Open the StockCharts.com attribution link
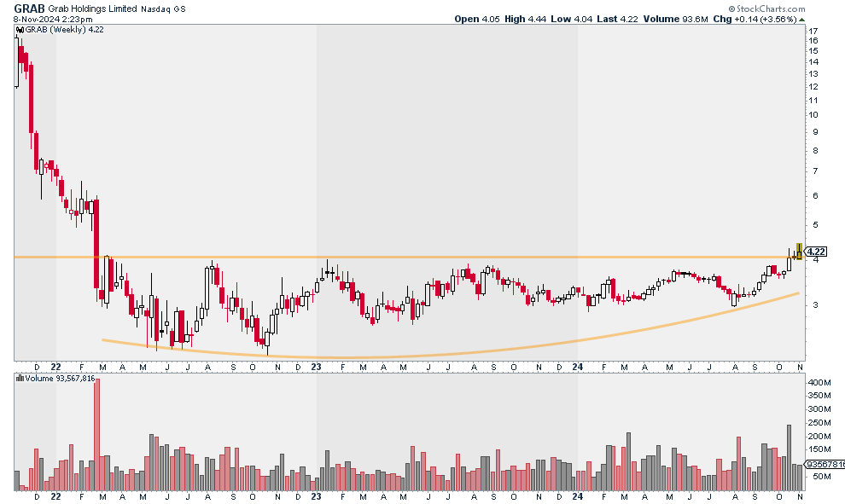The width and height of the screenshot is (845, 504). (766, 9)
